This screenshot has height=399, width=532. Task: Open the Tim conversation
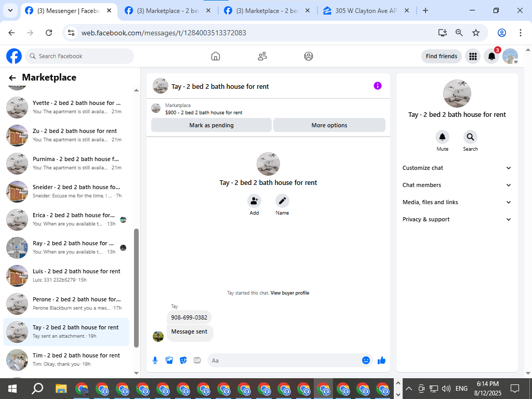66,360
